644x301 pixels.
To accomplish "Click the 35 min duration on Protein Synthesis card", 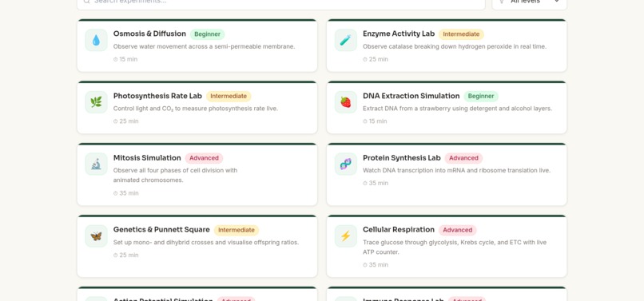I will pyautogui.click(x=376, y=183).
